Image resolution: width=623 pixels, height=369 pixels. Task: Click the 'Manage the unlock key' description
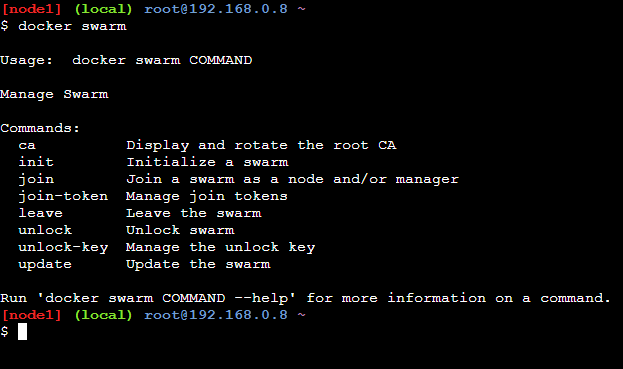click(221, 247)
